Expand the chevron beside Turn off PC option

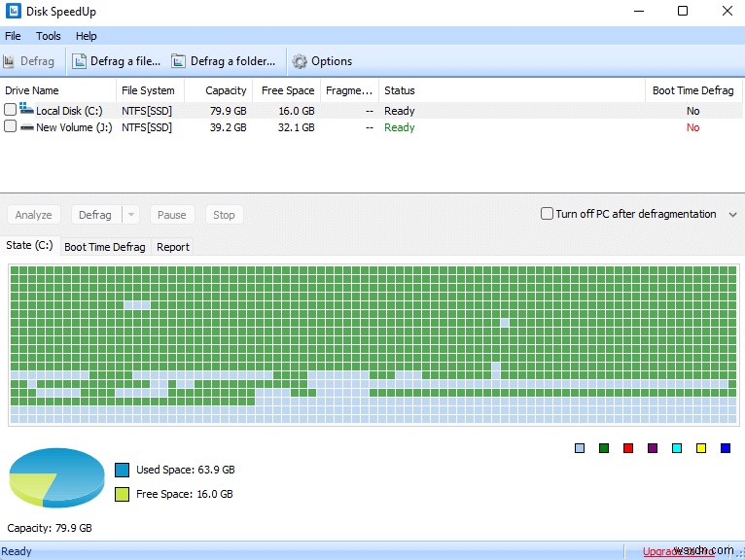[732, 215]
